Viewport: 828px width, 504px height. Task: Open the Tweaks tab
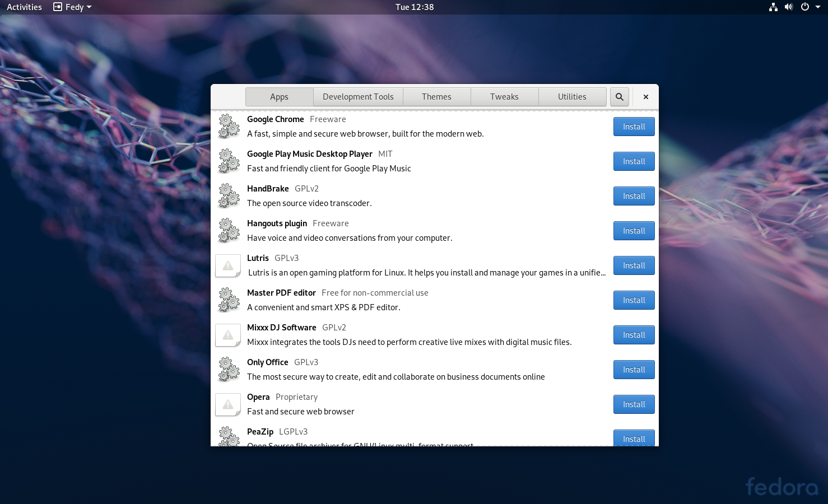(504, 97)
